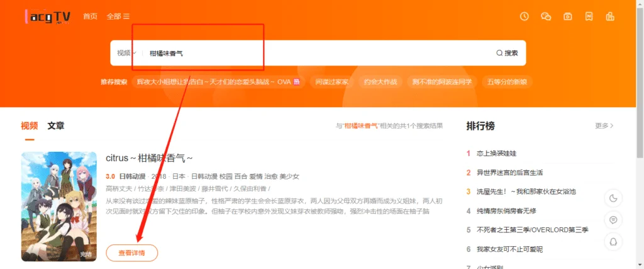This screenshot has height=269, width=644.
Task: Click the 百合 genre tag
Action: coord(241,176)
